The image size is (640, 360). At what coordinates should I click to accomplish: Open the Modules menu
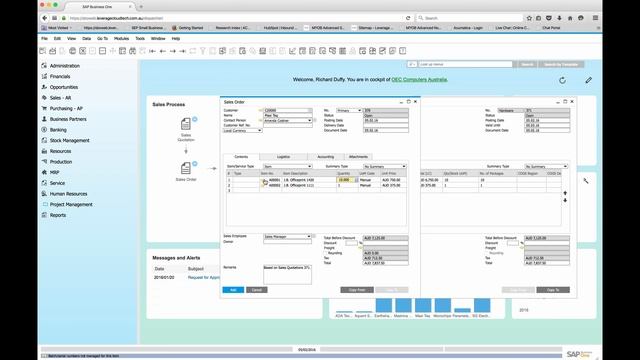click(121, 38)
